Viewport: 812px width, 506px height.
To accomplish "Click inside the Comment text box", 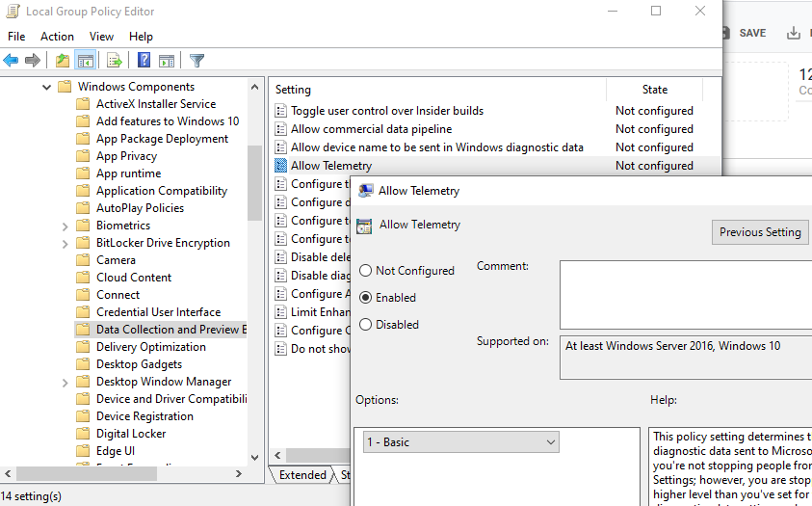I will [x=684, y=294].
